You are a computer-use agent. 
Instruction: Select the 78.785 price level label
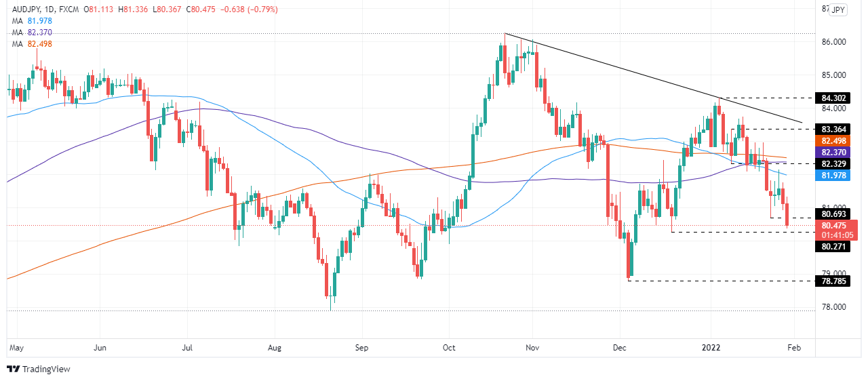pyautogui.click(x=835, y=281)
